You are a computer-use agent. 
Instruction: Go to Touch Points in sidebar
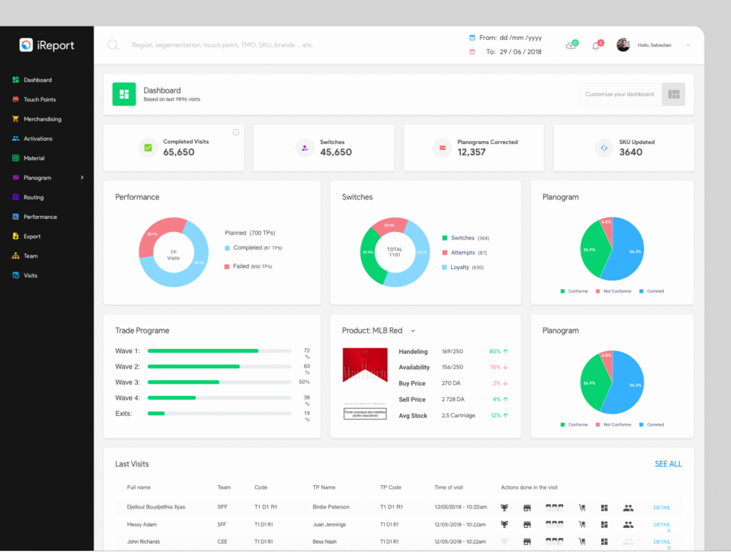tap(39, 100)
